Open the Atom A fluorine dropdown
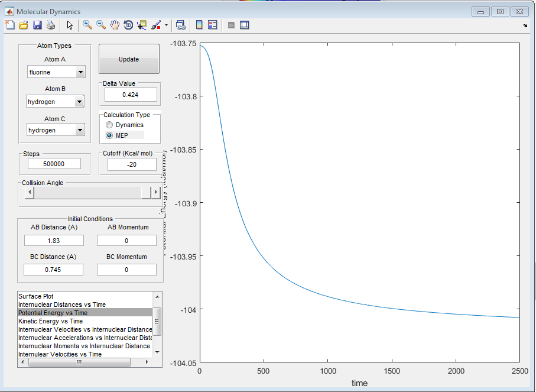Image resolution: width=536 pixels, height=392 pixels. (80, 72)
